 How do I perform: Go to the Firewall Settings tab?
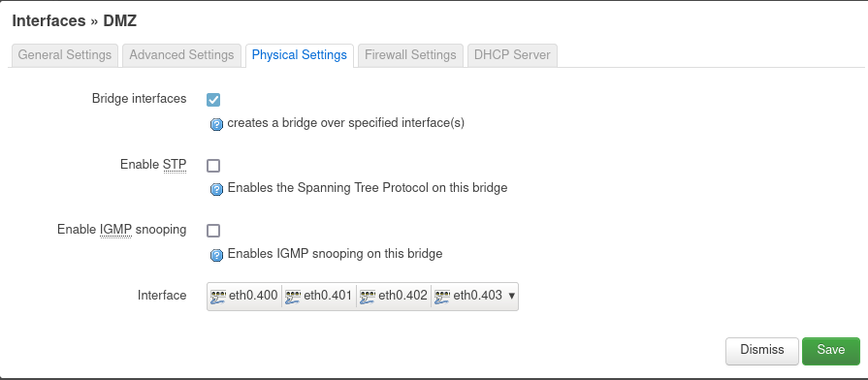tap(410, 55)
